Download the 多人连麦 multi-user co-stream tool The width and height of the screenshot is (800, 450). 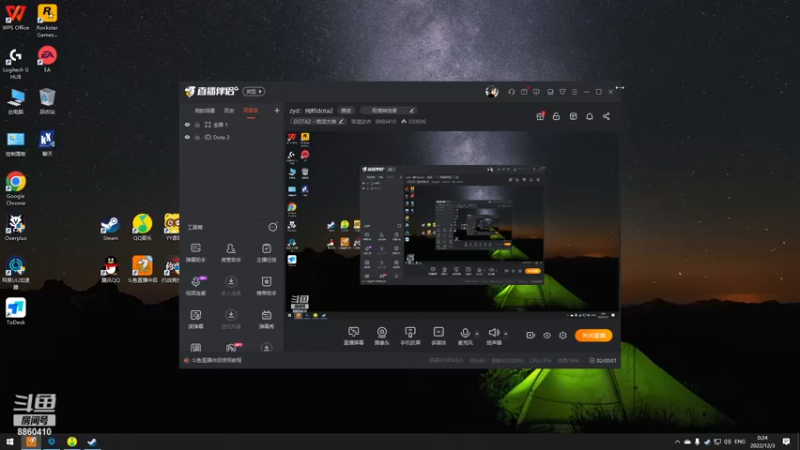(x=231, y=286)
